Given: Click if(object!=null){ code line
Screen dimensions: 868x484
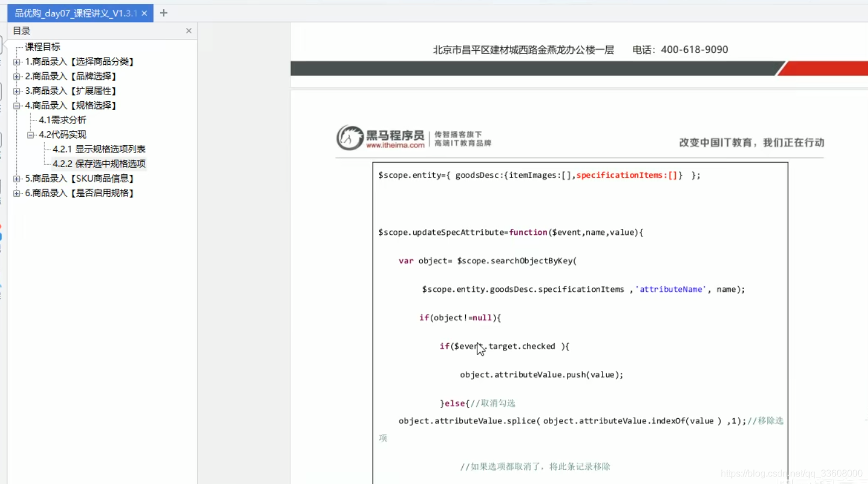Looking at the screenshot, I should [x=460, y=318].
